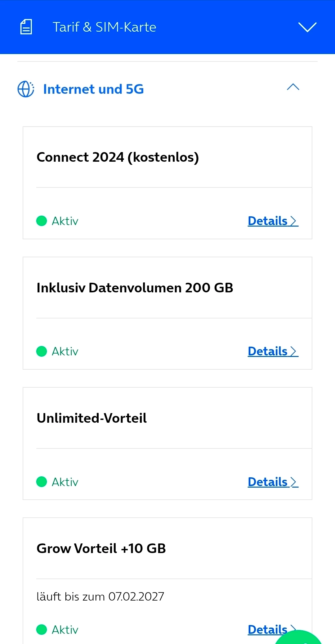This screenshot has height=644, width=335.
Task: Collapse the Internet und 5G section chevron
Action: pyautogui.click(x=293, y=87)
